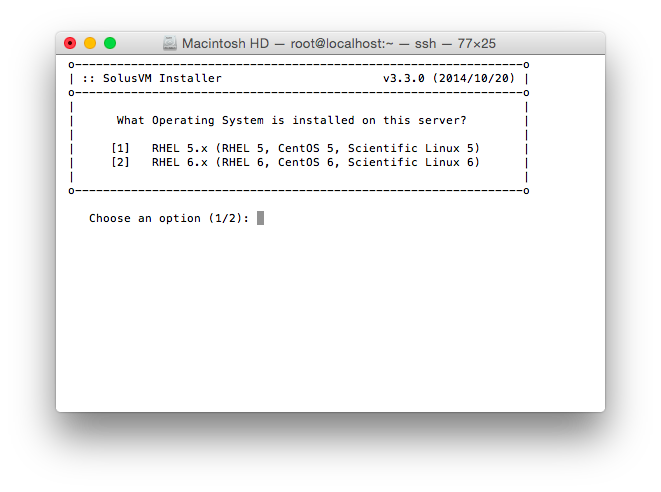
Task: Zoom the terminal with the green button
Action: (110, 43)
